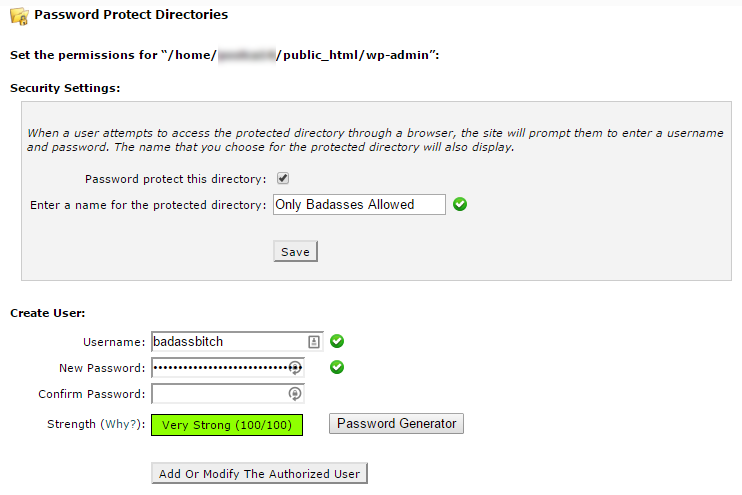742x495 pixels.
Task: Click the Very Strong strength meter bar
Action: point(226,424)
